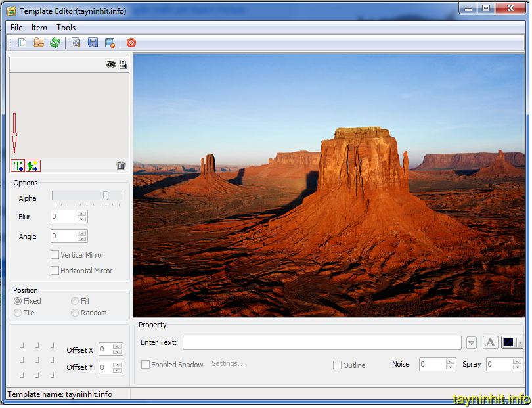Click the Alpha slider handle

(105, 195)
